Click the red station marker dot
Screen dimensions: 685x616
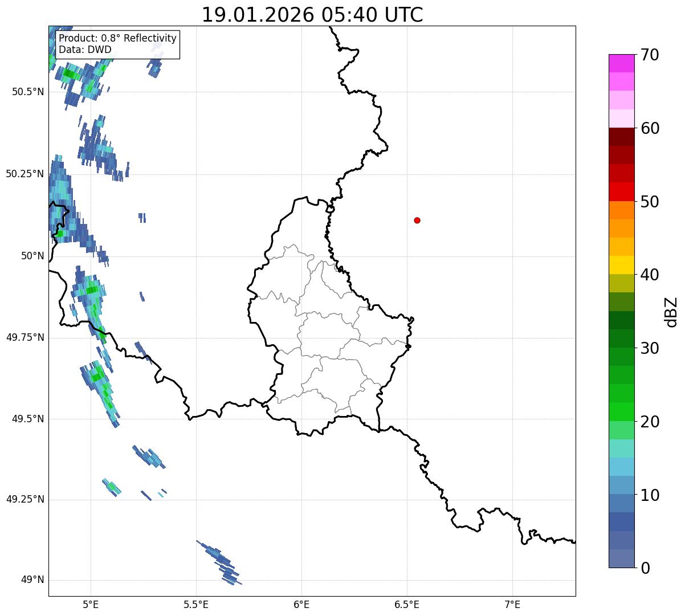point(417,220)
